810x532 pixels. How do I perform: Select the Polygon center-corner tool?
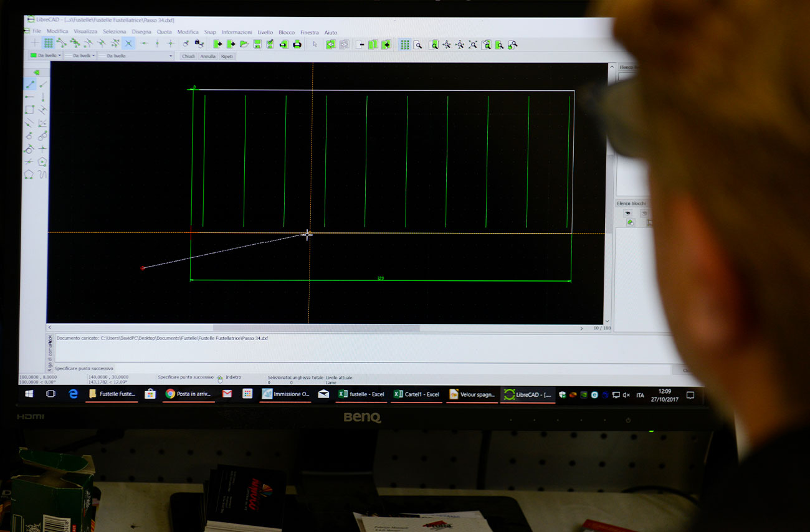coord(42,161)
